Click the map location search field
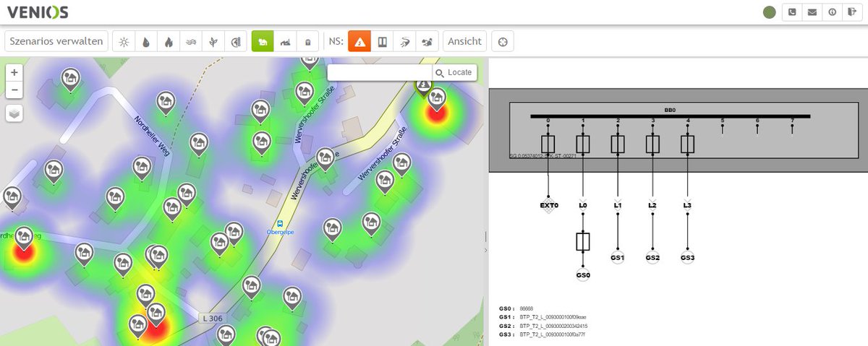868x346 pixels. point(380,72)
